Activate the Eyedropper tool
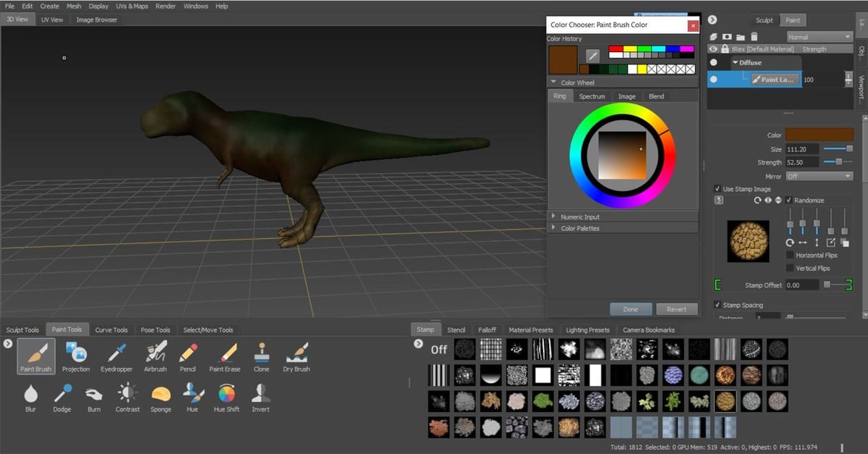The image size is (868, 454). (116, 357)
